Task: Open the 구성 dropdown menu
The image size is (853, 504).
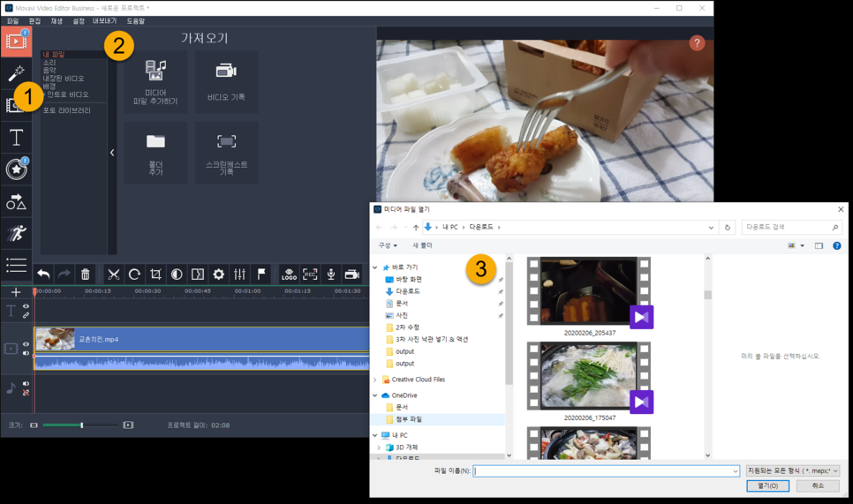Action: 388,245
